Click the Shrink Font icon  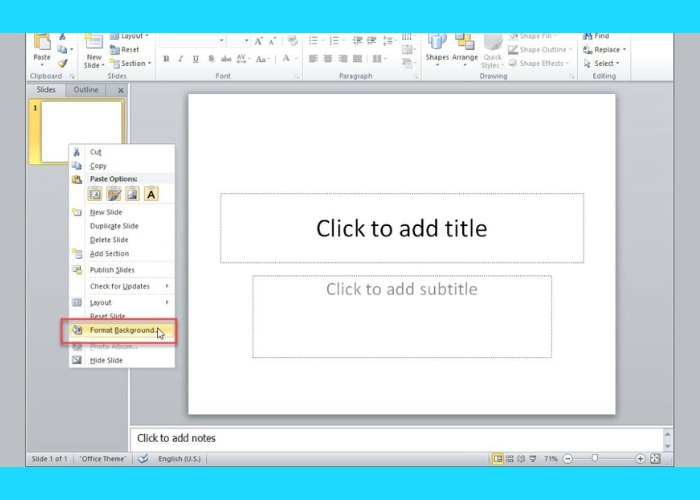pos(272,42)
